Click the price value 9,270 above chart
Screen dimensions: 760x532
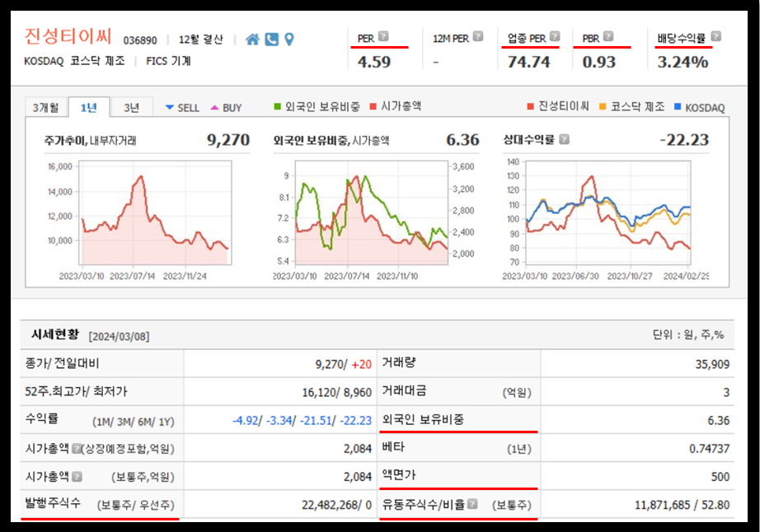coord(228,140)
